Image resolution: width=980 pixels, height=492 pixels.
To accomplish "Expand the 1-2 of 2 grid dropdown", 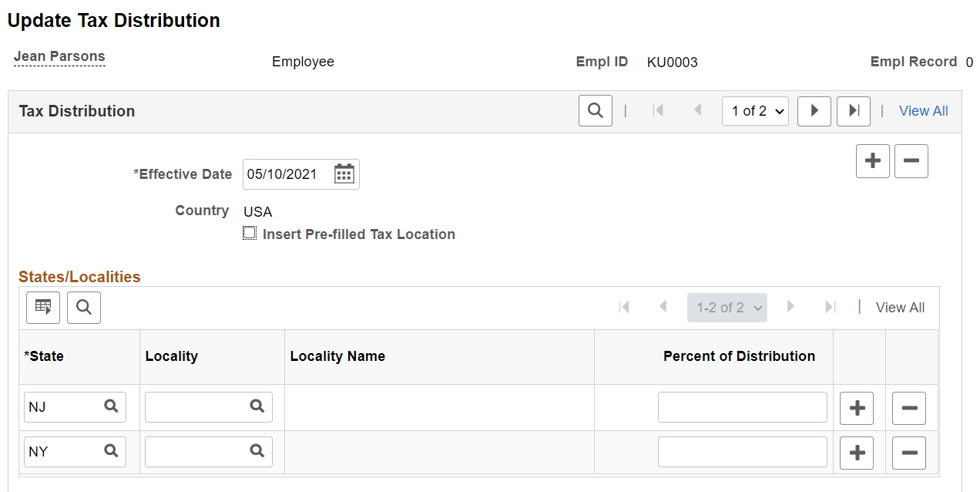I will [727, 308].
